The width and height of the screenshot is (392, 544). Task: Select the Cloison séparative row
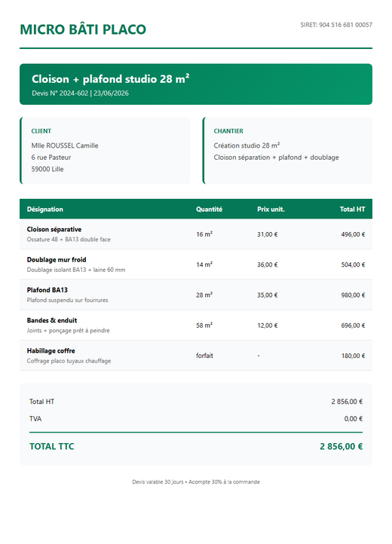coord(196,234)
